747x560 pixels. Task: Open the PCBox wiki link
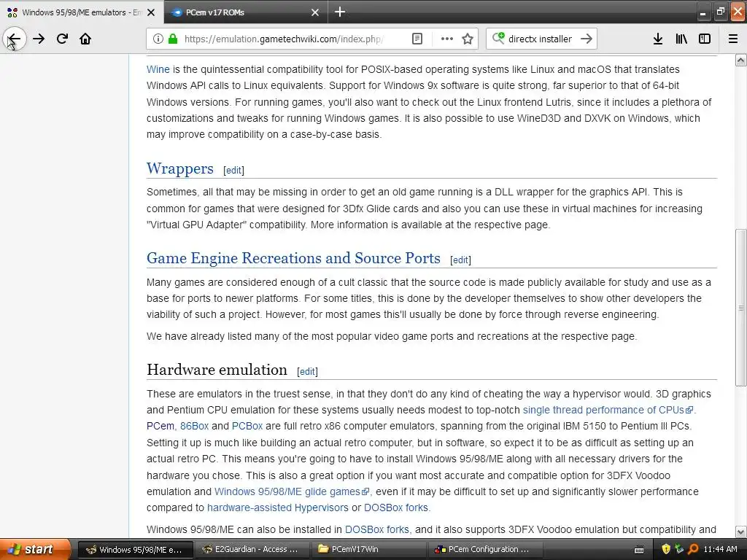coord(247,426)
